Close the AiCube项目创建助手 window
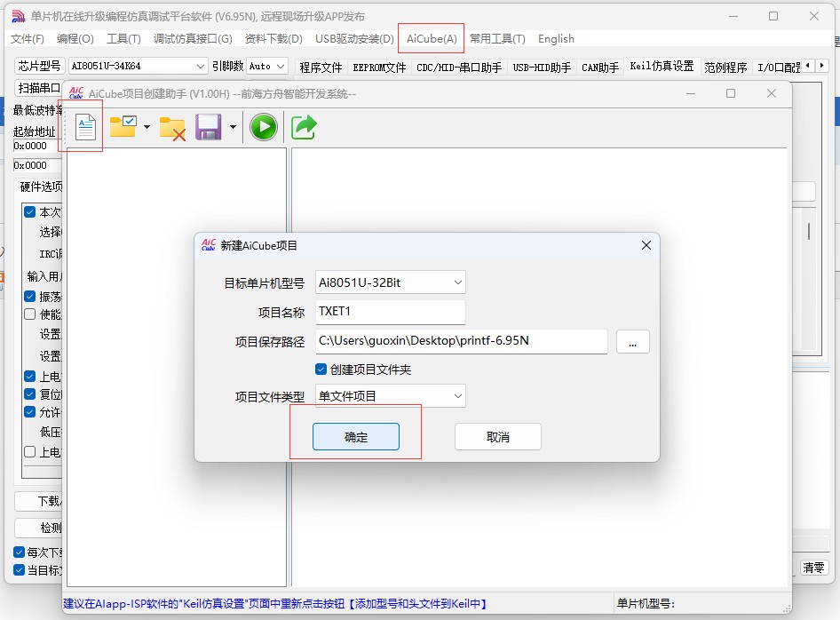This screenshot has height=620, width=840. pos(772,93)
